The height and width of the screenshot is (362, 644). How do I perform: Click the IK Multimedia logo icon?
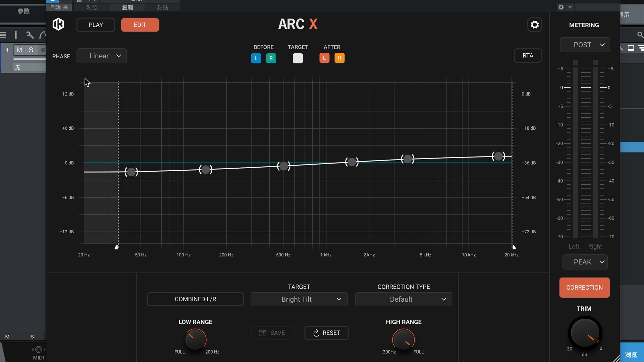point(58,24)
